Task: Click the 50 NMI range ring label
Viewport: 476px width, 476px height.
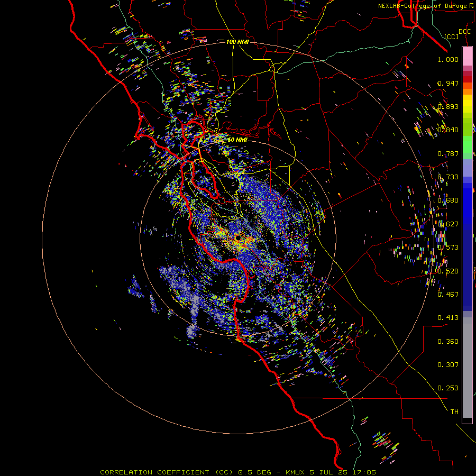Action: pos(237,140)
